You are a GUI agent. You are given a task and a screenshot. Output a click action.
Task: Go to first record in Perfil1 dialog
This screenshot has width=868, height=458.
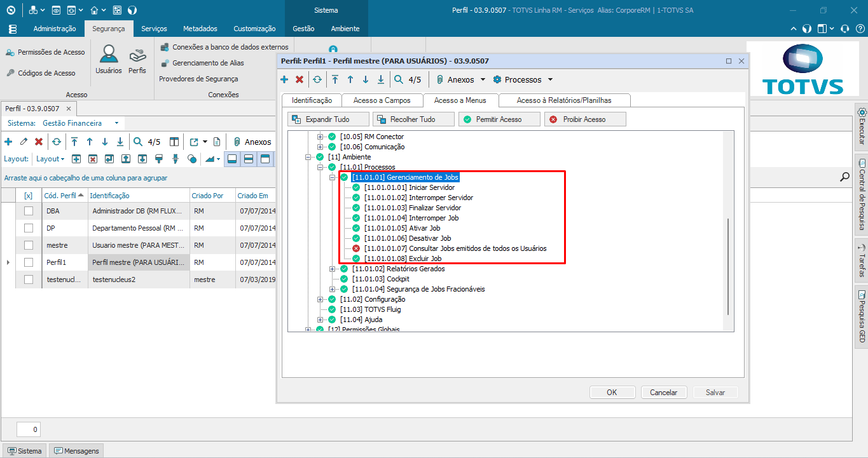click(x=334, y=79)
